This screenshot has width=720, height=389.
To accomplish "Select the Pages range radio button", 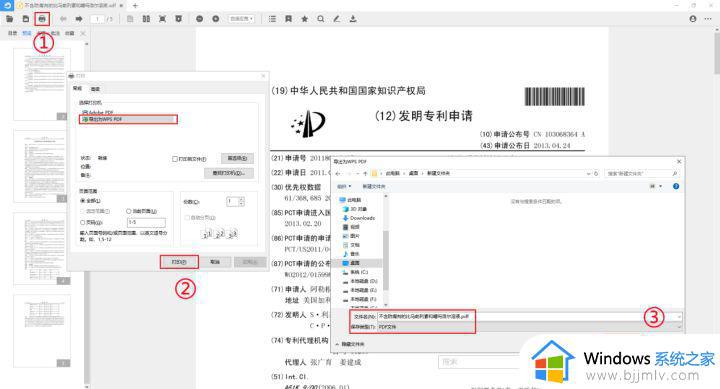I will pos(83,222).
